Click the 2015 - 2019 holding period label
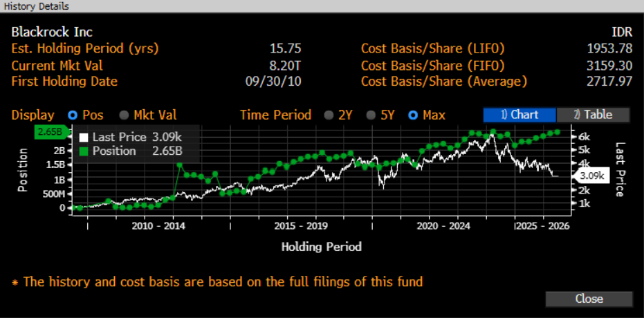Image resolution: width=644 pixels, height=318 pixels. 301,226
